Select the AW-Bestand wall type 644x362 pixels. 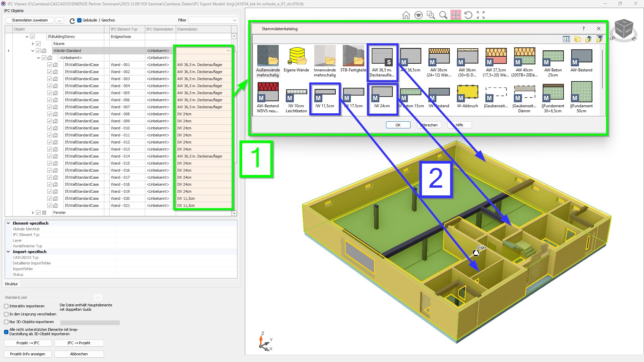581,60
